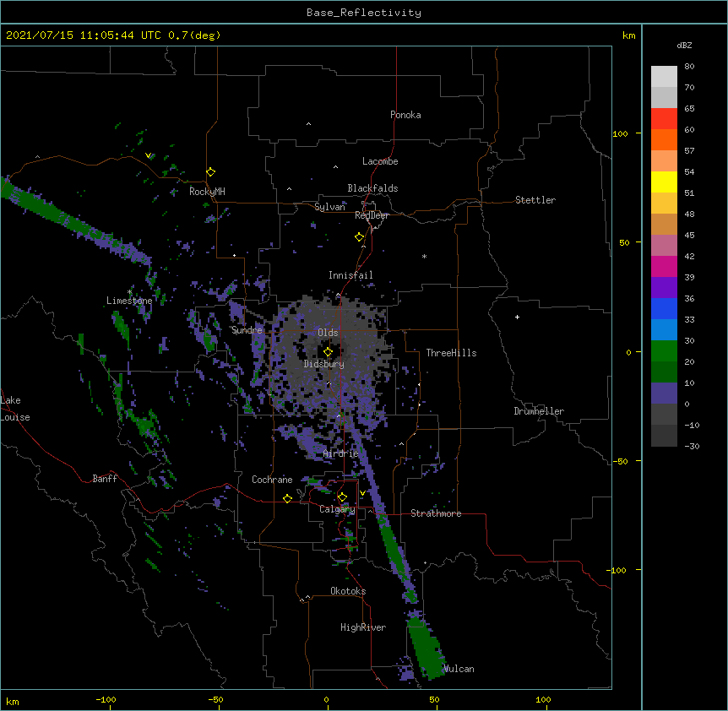Viewport: 728px width, 711px height.
Task: Click the RockyMH map label
Action: (207, 192)
